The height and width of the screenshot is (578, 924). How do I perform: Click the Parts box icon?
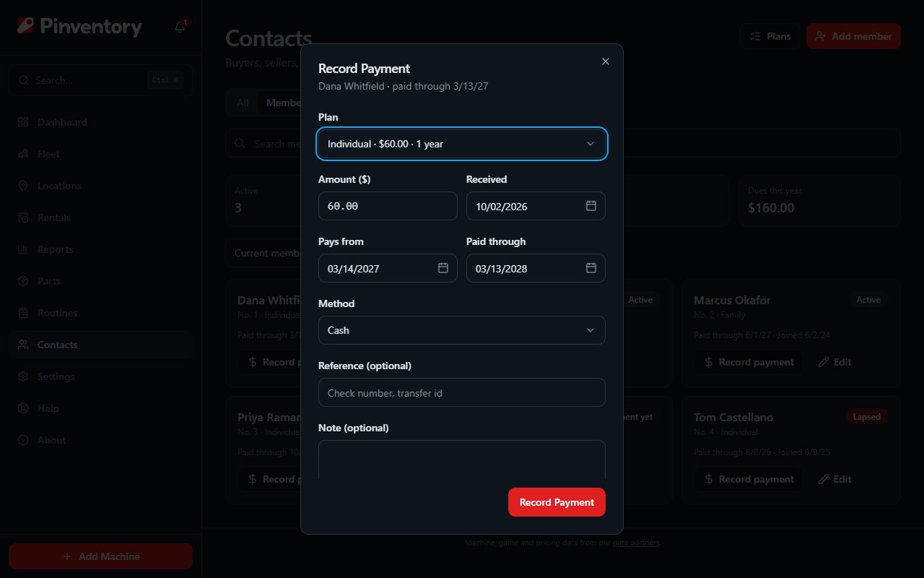23,281
